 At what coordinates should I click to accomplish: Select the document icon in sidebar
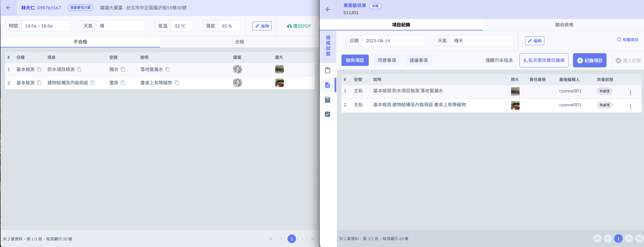tap(328, 85)
